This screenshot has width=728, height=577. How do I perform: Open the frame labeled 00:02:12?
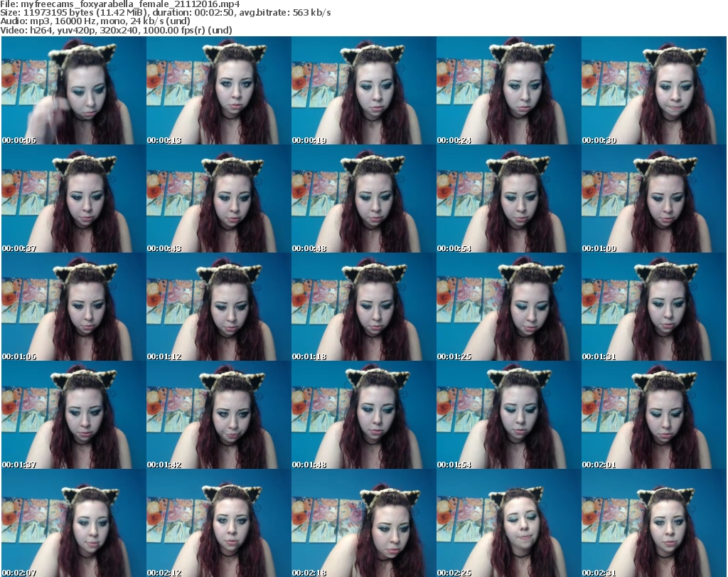tap(219, 523)
